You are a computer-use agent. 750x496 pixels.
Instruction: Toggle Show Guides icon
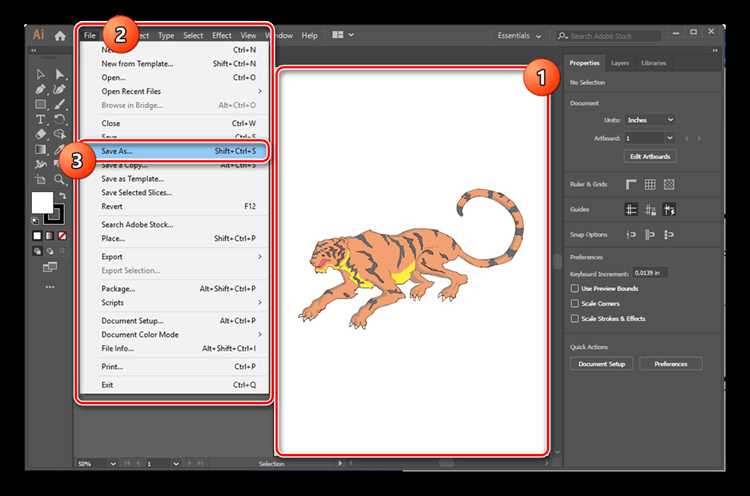click(631, 209)
